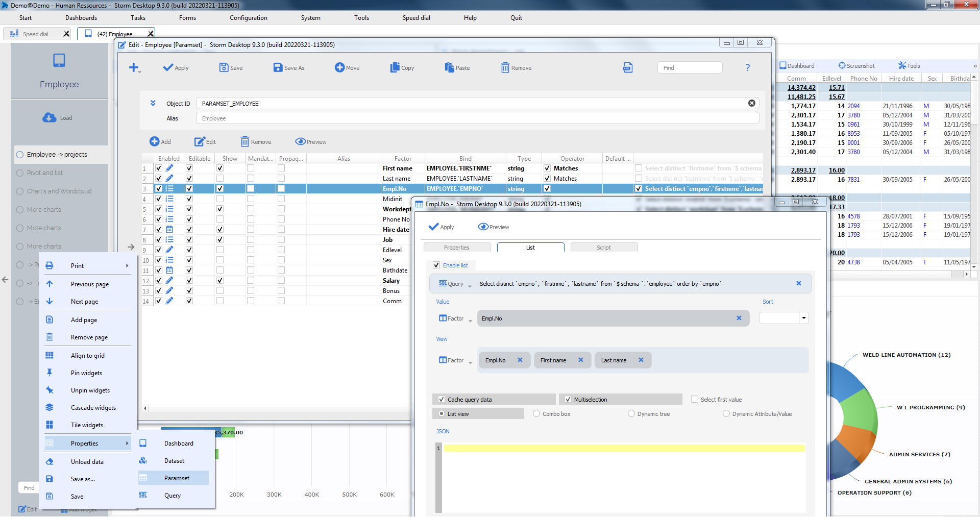Click the Screenshot toolbar icon
980x517 pixels.
(842, 65)
